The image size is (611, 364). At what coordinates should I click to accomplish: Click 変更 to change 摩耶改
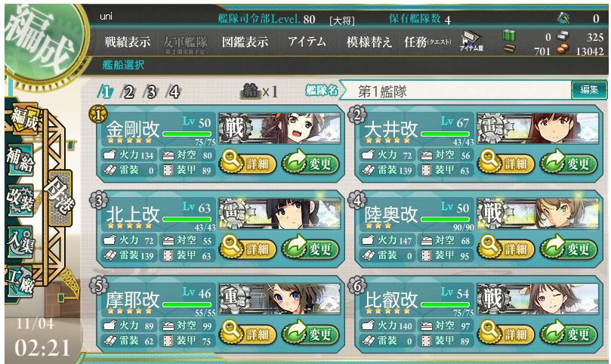pos(310,333)
